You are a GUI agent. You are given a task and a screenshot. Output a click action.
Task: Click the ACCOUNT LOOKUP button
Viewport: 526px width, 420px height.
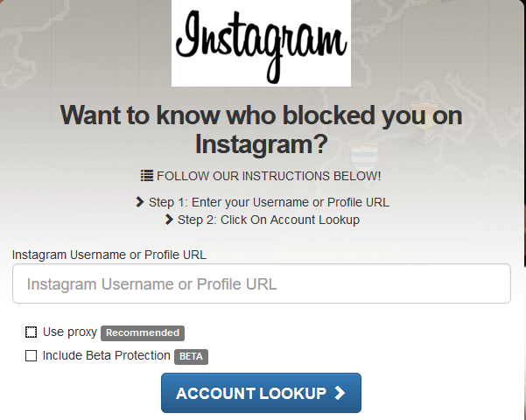click(261, 393)
